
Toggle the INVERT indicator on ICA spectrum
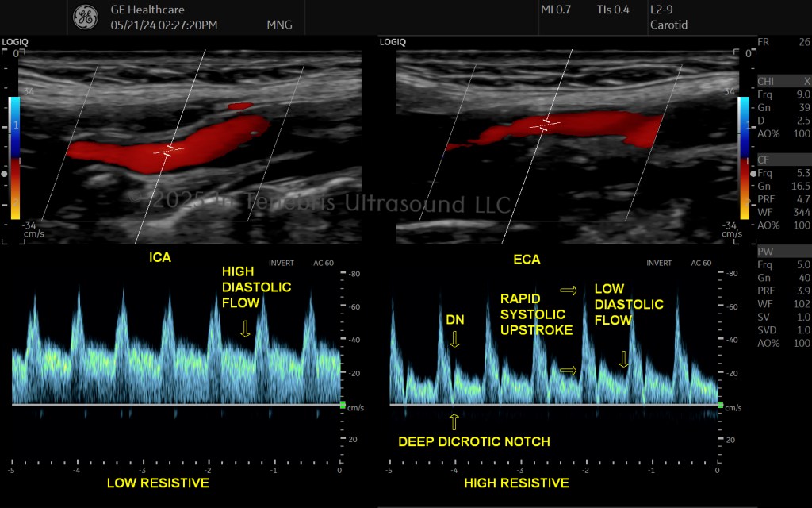pyautogui.click(x=282, y=263)
